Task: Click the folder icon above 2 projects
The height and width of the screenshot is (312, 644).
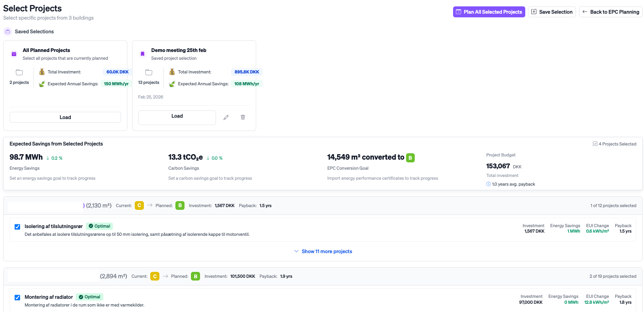Action: (x=19, y=72)
